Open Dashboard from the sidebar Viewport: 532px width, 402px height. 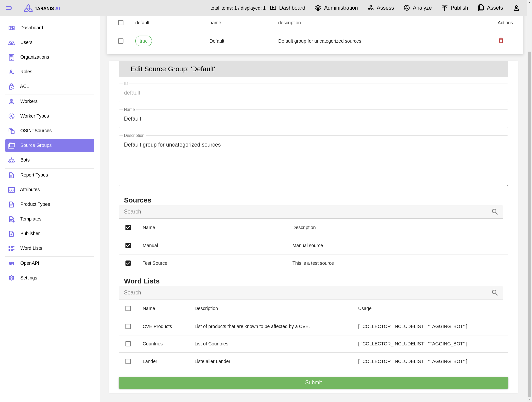point(50,28)
